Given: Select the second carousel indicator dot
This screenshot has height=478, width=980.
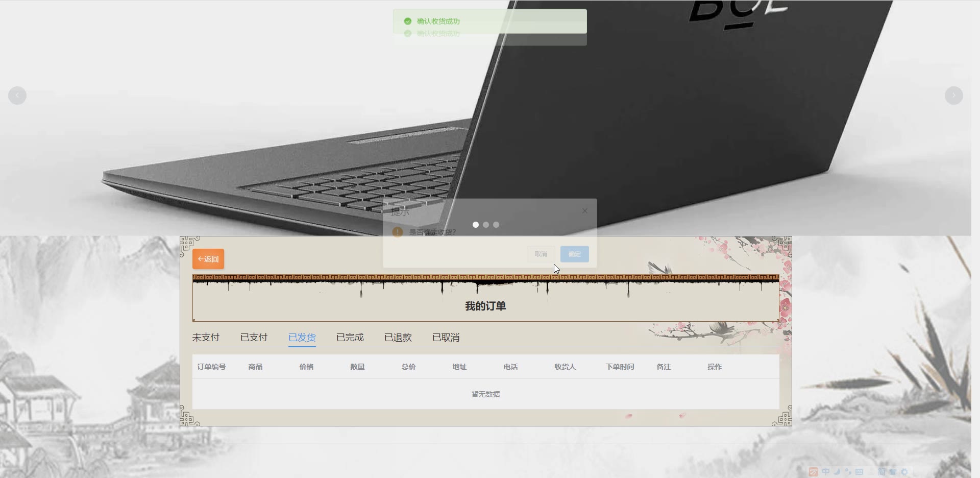Looking at the screenshot, I should tap(486, 225).
